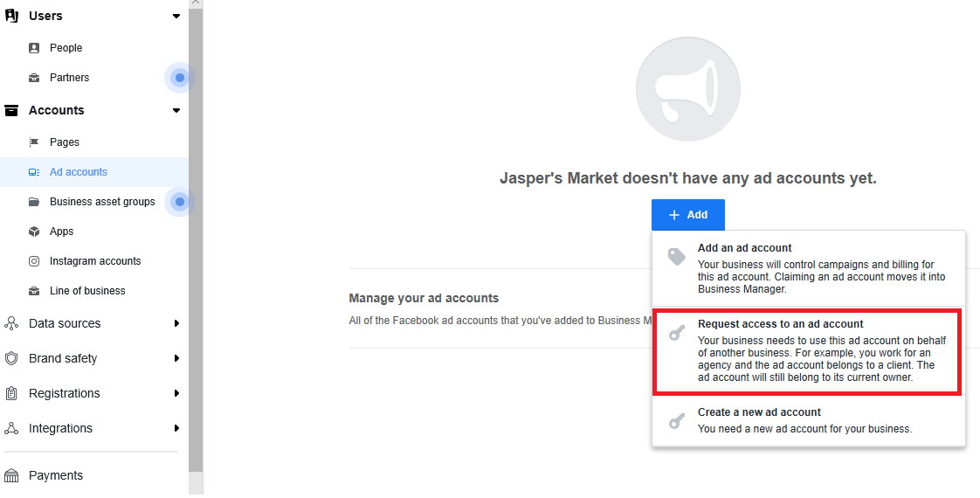Click the Accounts section label
The height and width of the screenshot is (498, 980).
click(56, 111)
